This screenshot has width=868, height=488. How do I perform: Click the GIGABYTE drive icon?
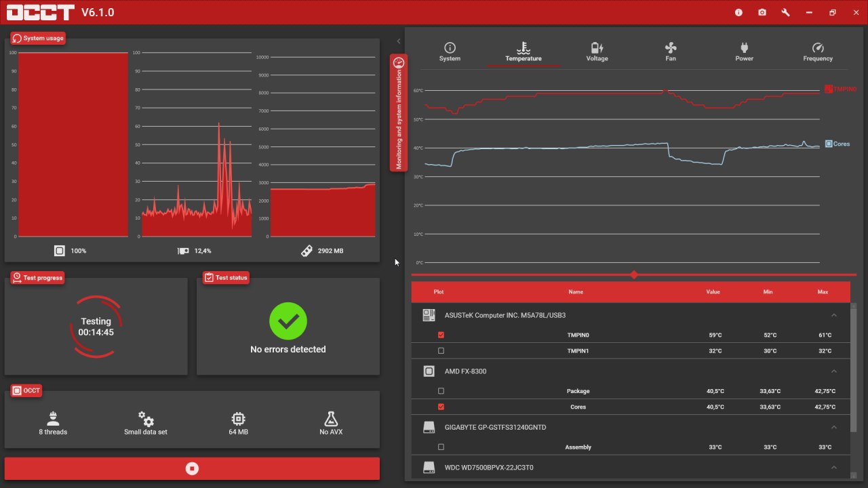[429, 428]
